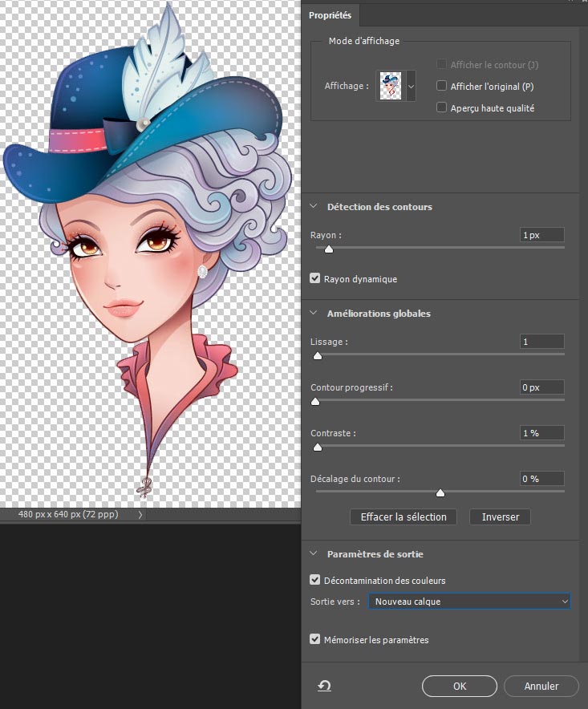Image resolution: width=588 pixels, height=709 pixels.
Task: Collapse the Détection des contours section
Action: click(x=314, y=207)
